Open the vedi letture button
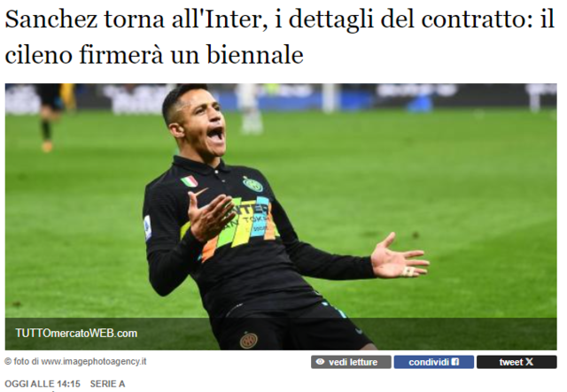The image size is (567, 392). tap(351, 362)
